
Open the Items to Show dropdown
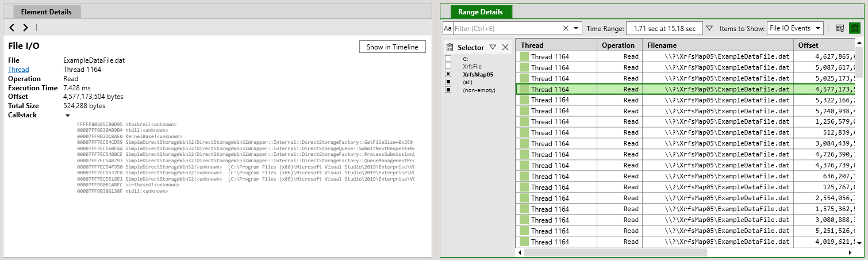[x=796, y=28]
